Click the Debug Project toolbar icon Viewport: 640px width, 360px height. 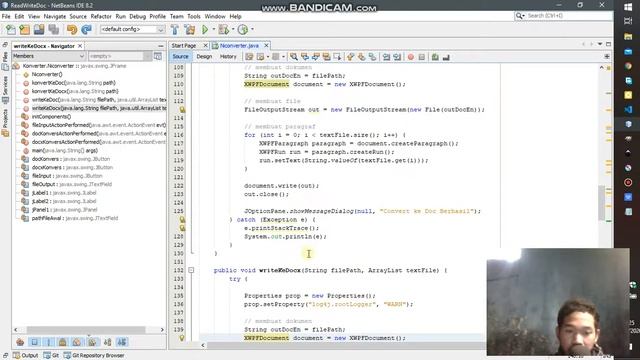pos(223,29)
